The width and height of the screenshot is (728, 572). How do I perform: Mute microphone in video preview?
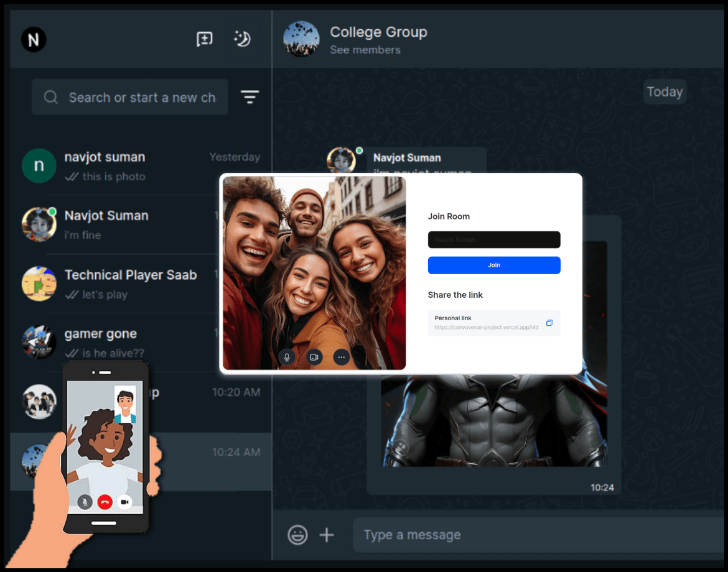(287, 357)
